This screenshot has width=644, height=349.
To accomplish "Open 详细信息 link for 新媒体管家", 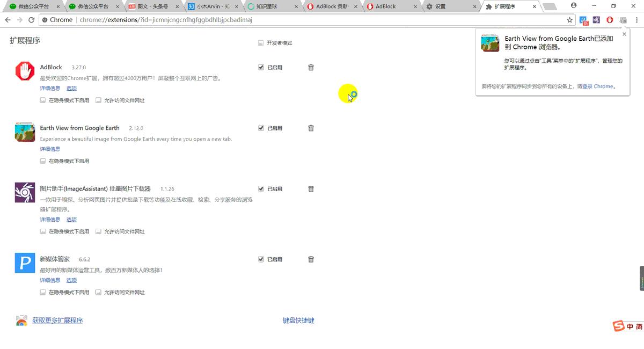I will pos(50,280).
